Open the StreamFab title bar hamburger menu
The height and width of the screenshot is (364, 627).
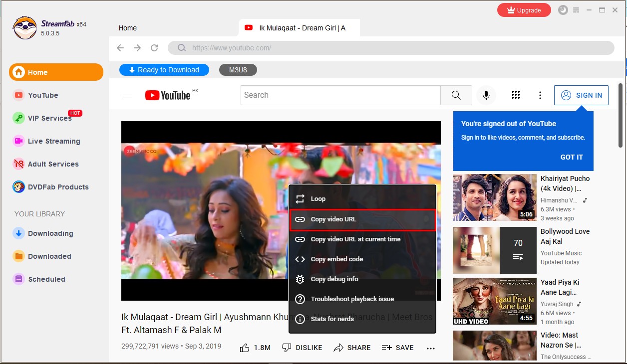pyautogui.click(x=576, y=10)
